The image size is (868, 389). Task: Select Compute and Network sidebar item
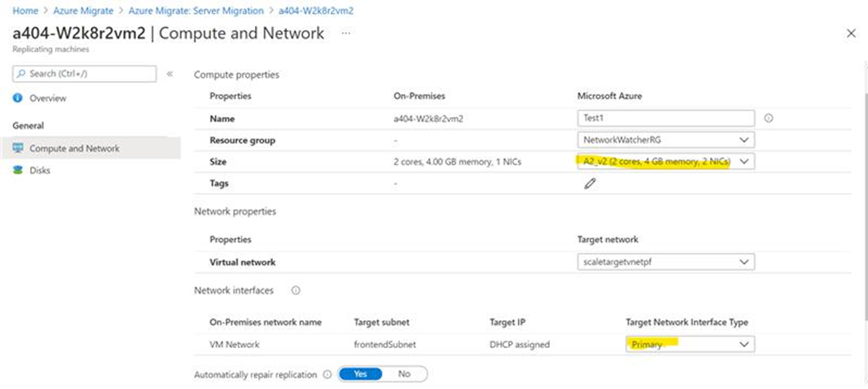pyautogui.click(x=90, y=148)
